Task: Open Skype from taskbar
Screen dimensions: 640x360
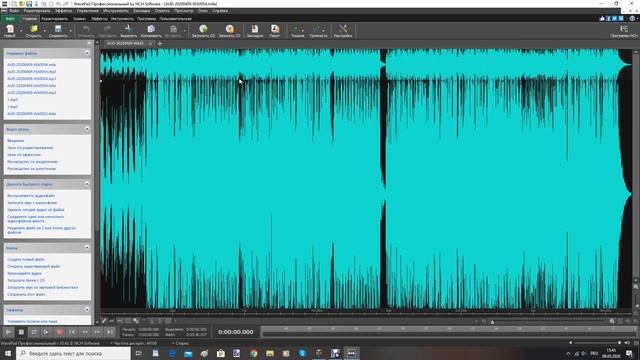Action: click(x=302, y=353)
